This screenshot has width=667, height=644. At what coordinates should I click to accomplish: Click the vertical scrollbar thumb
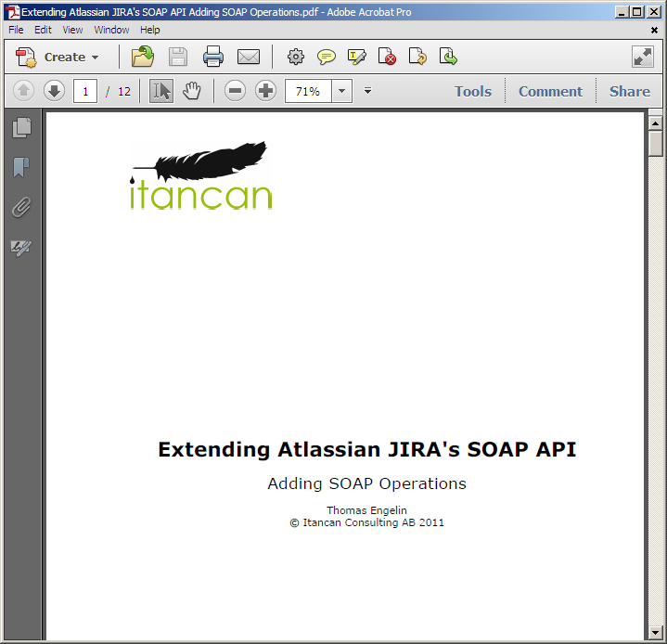point(655,144)
